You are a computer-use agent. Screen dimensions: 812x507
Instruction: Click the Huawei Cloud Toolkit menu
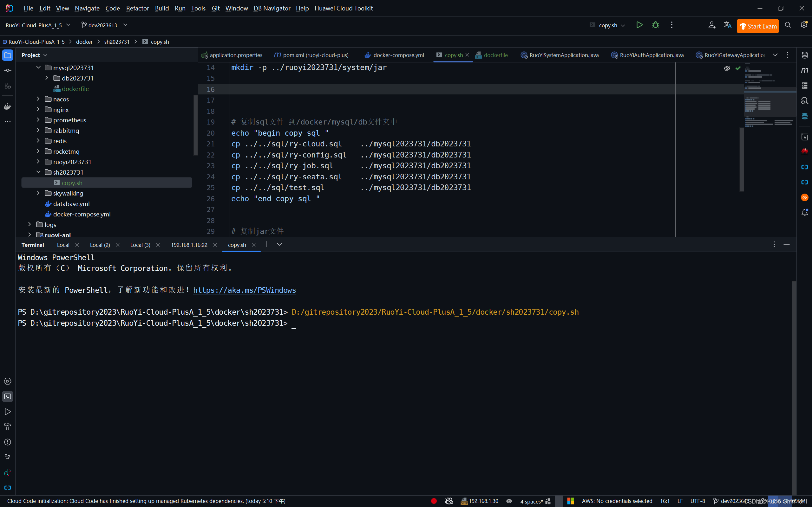[x=345, y=8]
